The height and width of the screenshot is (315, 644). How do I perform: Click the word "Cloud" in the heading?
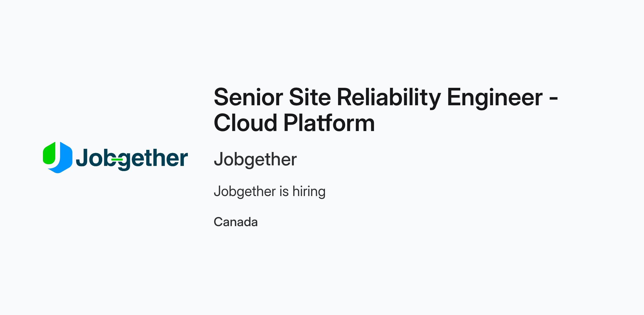tap(246, 123)
